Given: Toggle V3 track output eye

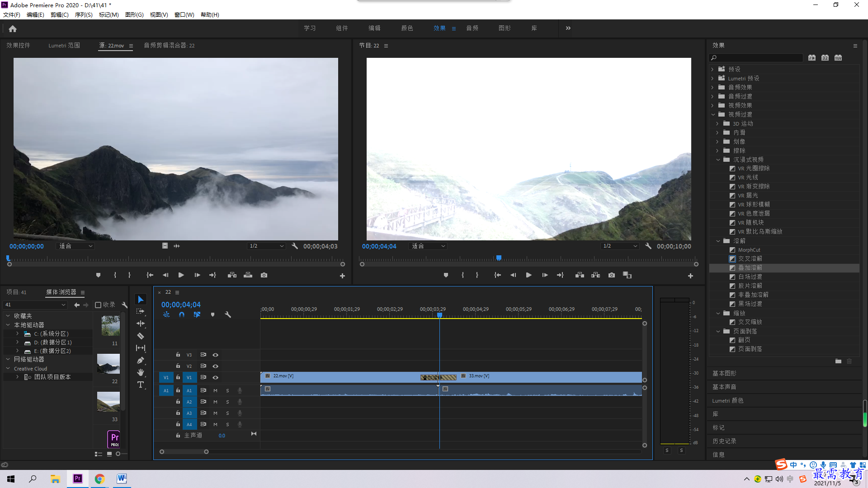Looking at the screenshot, I should pyautogui.click(x=216, y=355).
